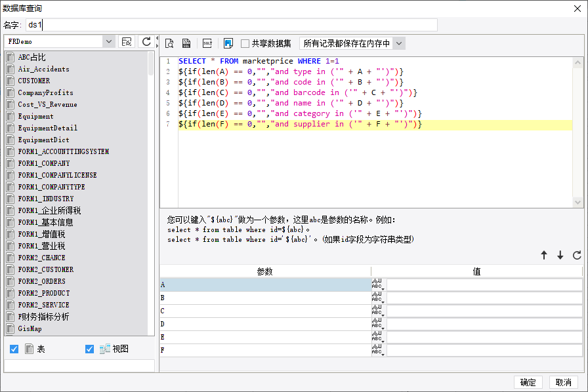Click refresh icon next to FRDemo dropdown

point(146,41)
